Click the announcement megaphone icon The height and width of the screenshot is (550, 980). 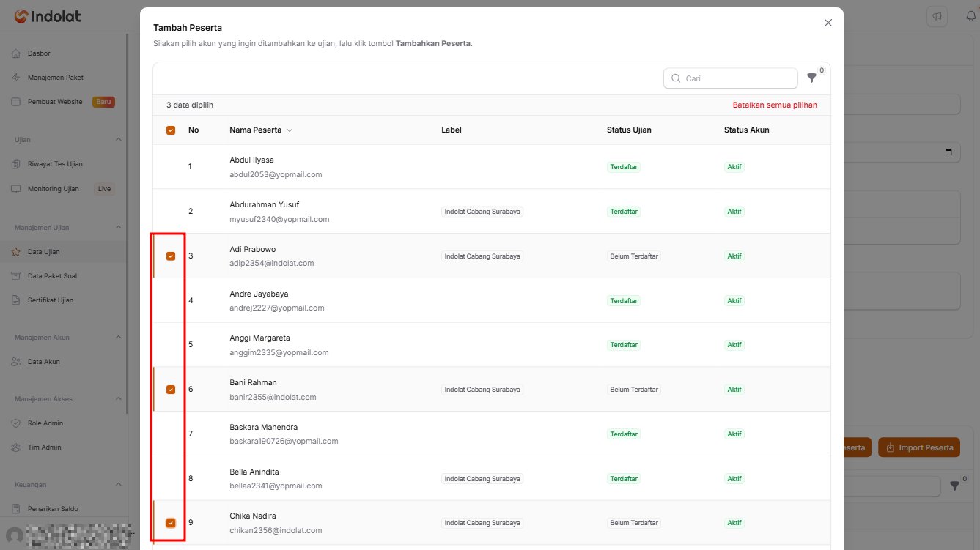pyautogui.click(x=936, y=16)
